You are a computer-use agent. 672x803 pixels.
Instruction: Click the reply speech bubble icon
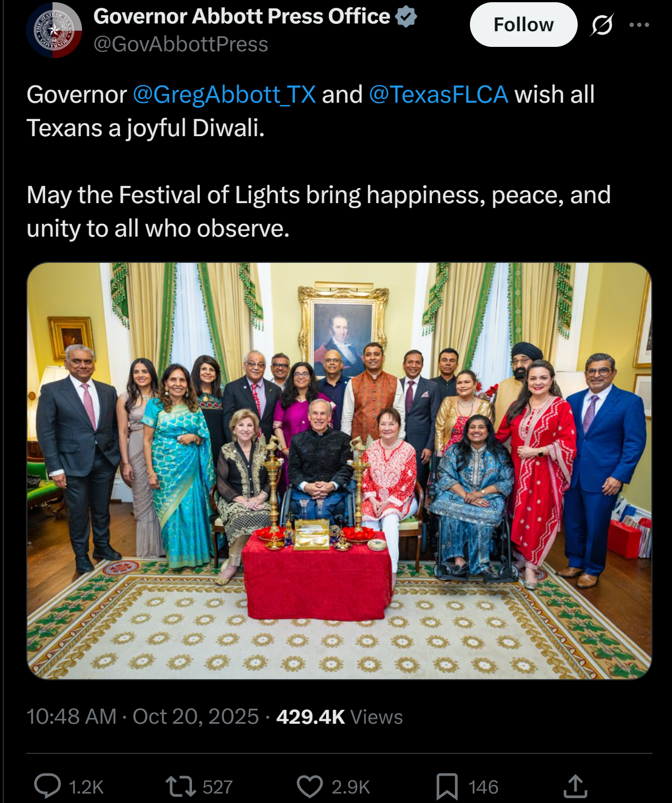[47, 786]
